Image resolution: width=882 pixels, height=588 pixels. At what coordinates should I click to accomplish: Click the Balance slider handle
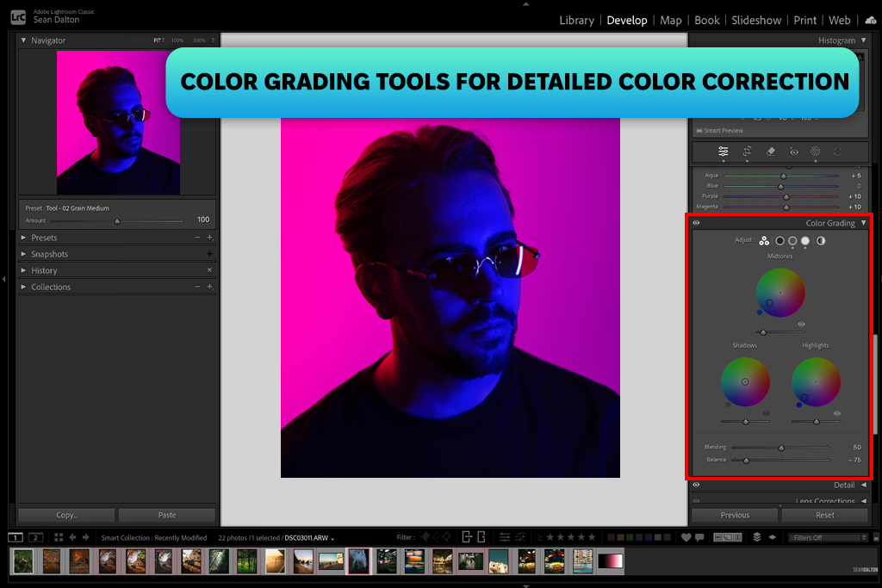(747, 460)
